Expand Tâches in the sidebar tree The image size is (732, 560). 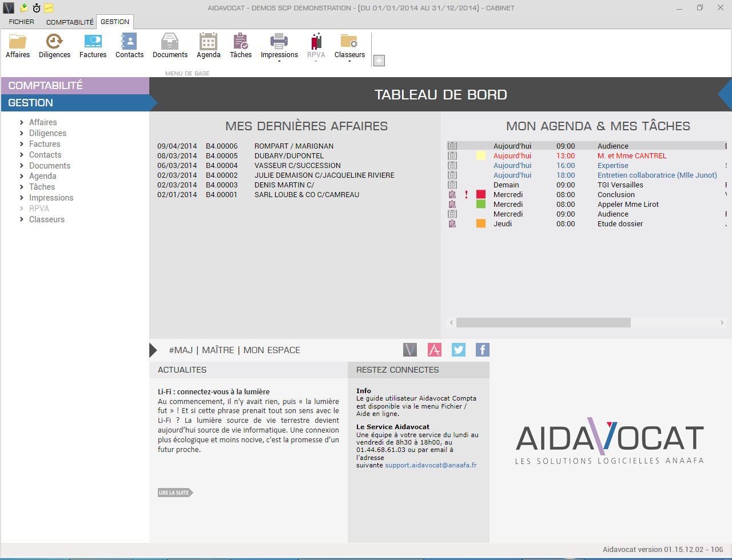[x=21, y=187]
